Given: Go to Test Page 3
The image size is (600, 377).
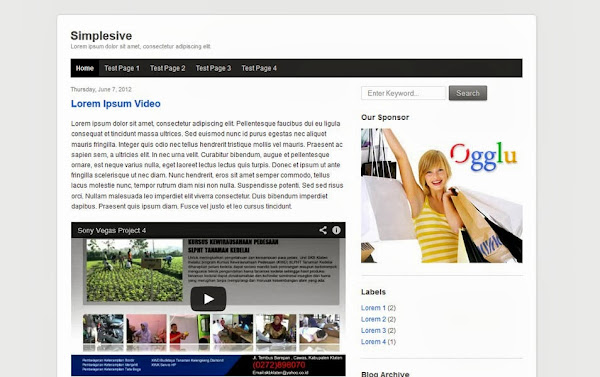Looking at the screenshot, I should pos(214,68).
